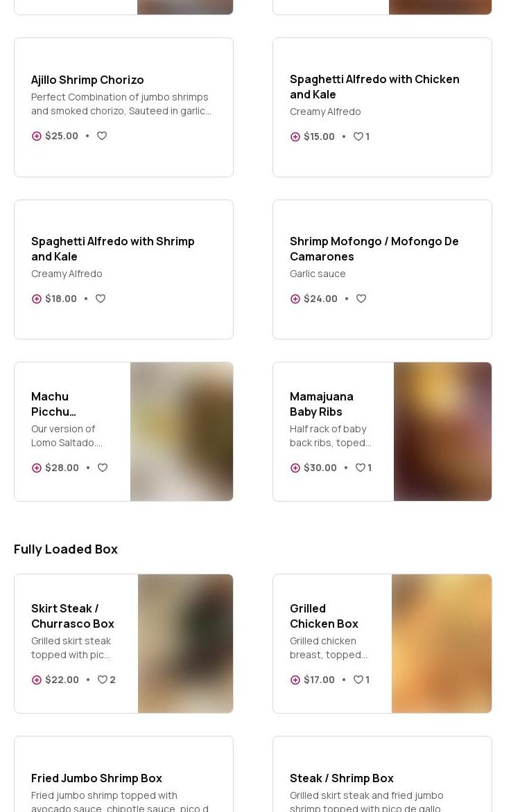Add Ajillo Shrimp Chorizo to cart
Screen dimensions: 520x812
click(37, 136)
